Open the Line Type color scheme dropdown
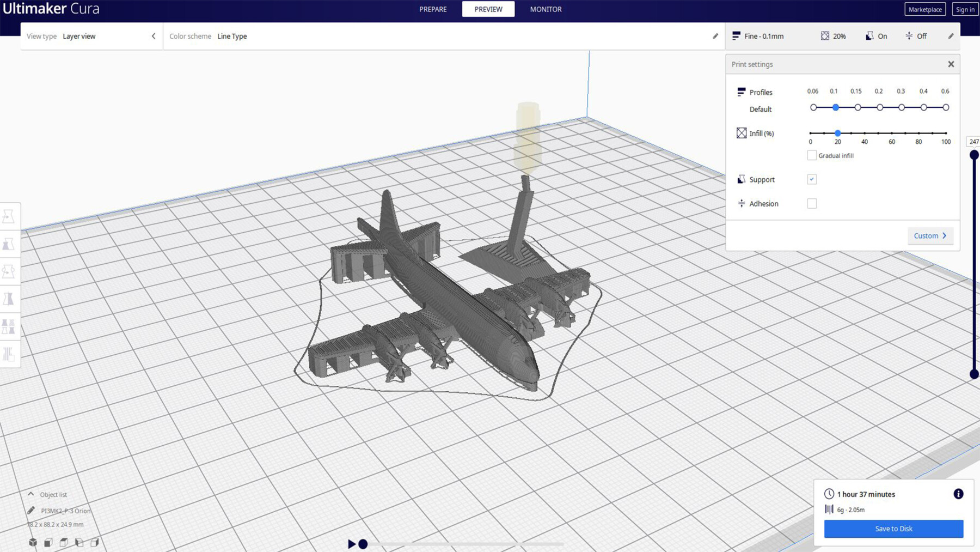Image resolution: width=980 pixels, height=552 pixels. coord(232,36)
